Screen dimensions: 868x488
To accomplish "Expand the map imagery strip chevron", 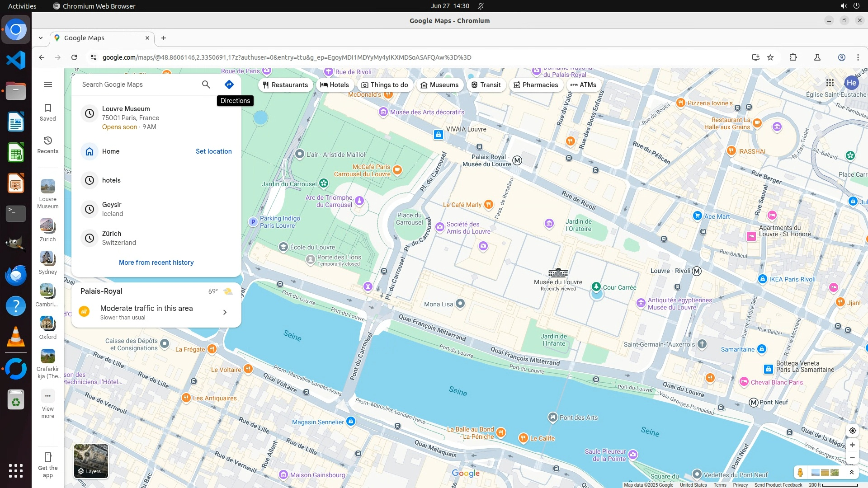I will click(852, 473).
